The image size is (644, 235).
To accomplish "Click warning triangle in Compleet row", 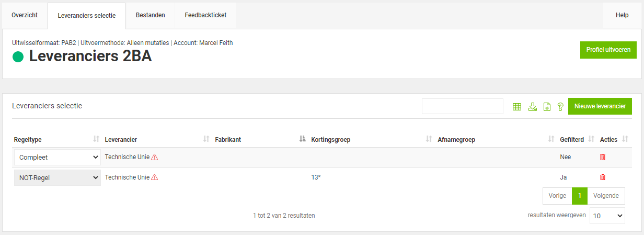I will click(155, 157).
